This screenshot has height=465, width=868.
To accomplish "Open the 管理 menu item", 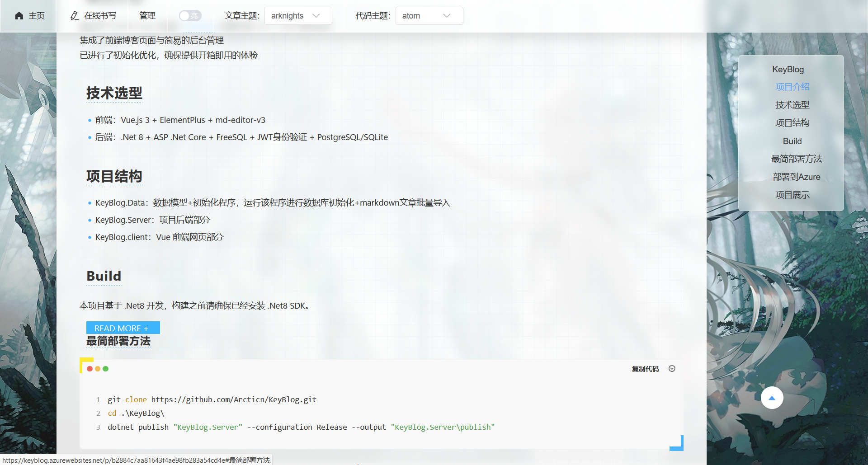I will click(147, 15).
